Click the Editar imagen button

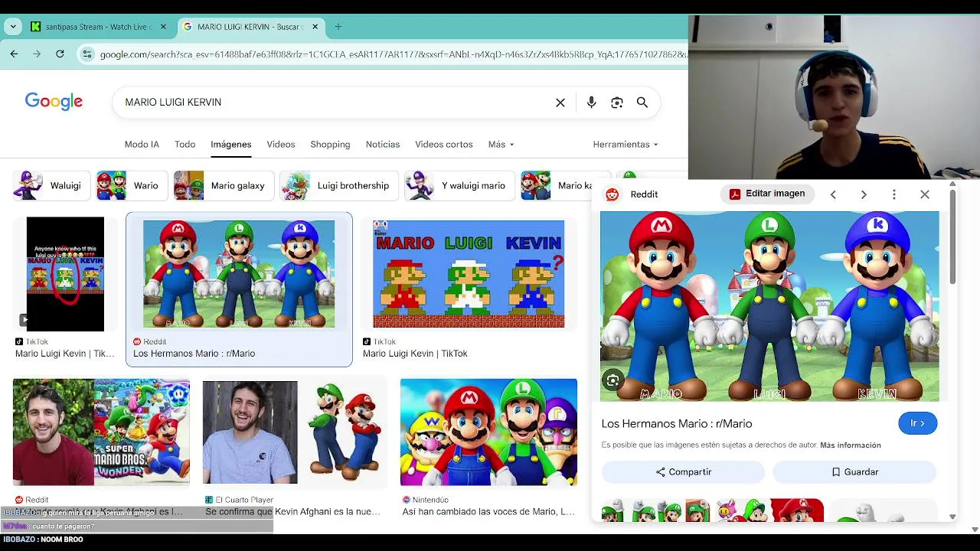pos(767,194)
